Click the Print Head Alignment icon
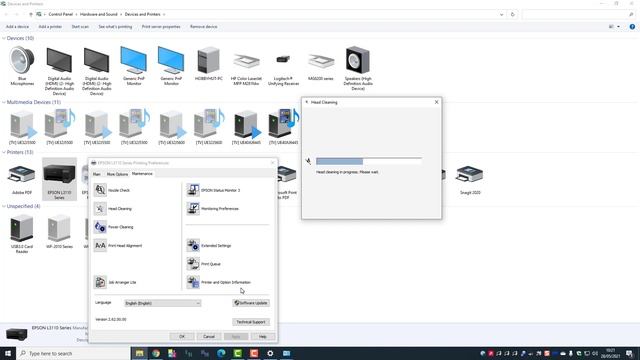Image resolution: width=640 pixels, height=360 pixels. coord(100,245)
